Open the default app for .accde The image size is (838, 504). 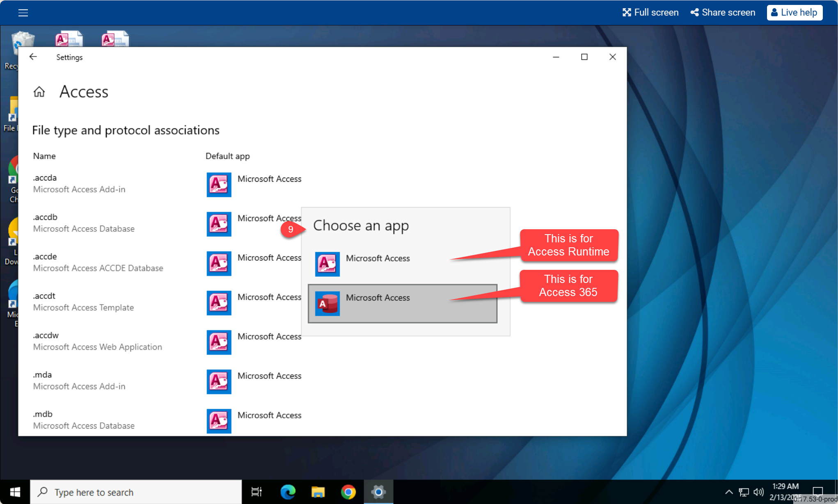coord(254,263)
